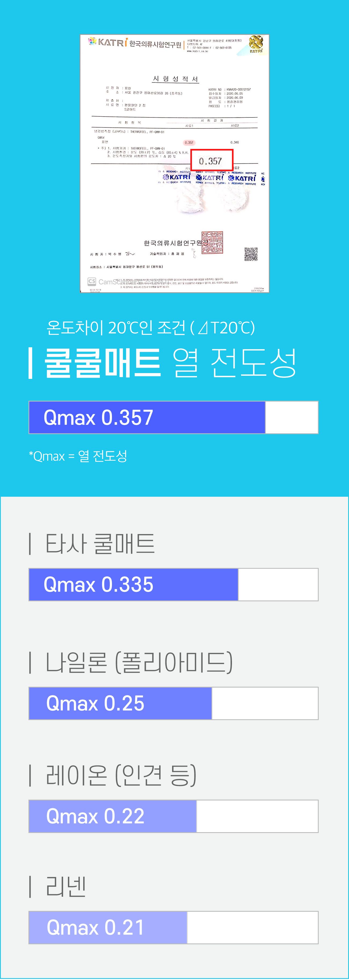Click the colorful KATRI logo on certificate header
349x980 pixels.
107,42
